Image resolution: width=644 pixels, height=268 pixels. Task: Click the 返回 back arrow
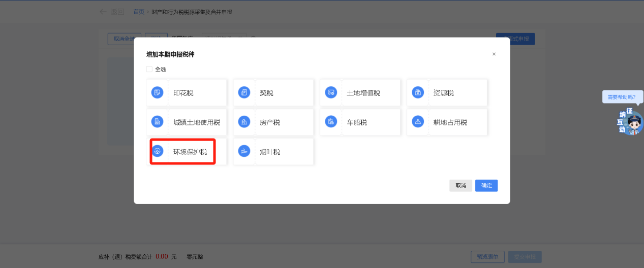point(103,12)
